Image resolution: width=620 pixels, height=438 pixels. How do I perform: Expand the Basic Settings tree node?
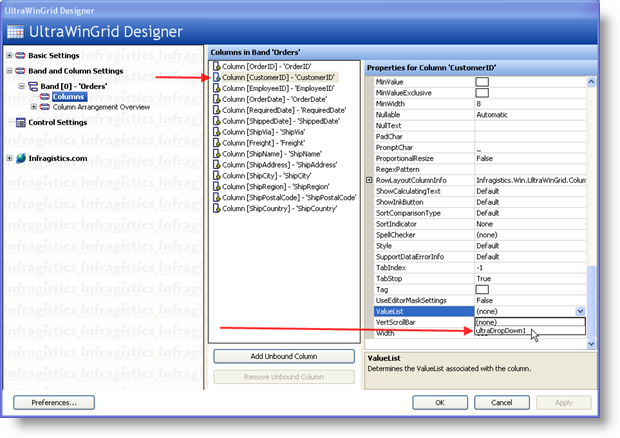click(9, 55)
